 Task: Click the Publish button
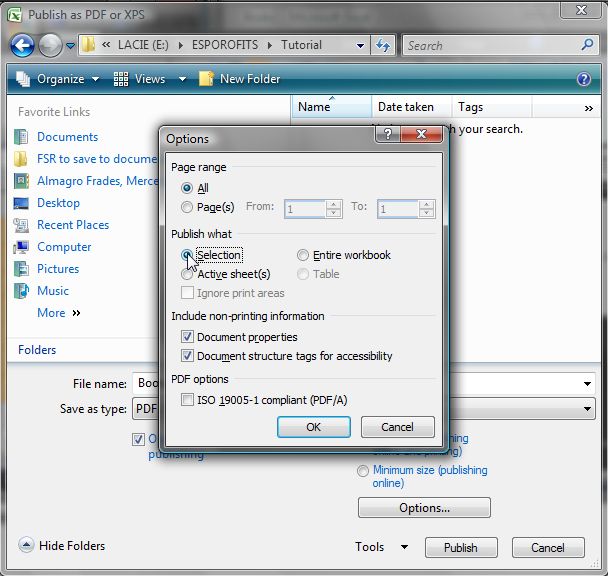click(461, 548)
